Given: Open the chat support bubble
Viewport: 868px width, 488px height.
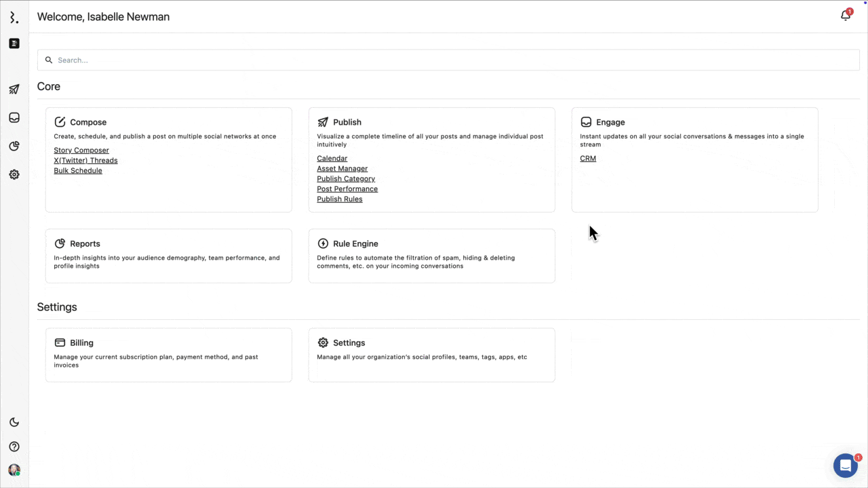Looking at the screenshot, I should (x=845, y=466).
